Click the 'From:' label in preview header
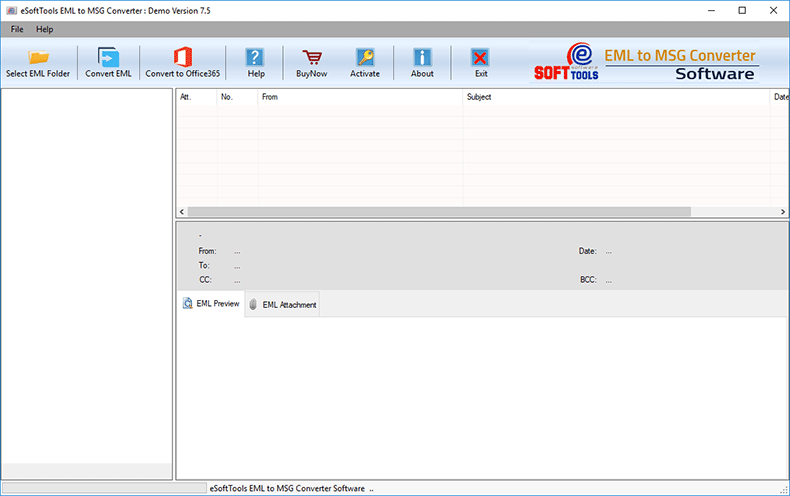Screen dimensions: 790x496 (x=207, y=251)
